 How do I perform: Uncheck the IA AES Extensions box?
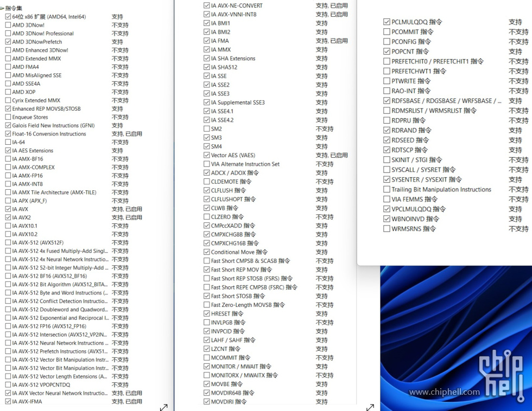point(8,150)
